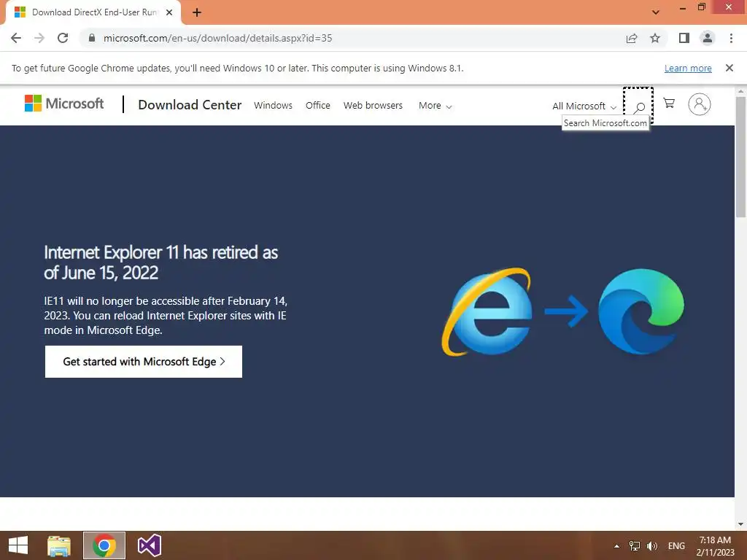Open the Office nav item
747x560 pixels.
coord(318,105)
